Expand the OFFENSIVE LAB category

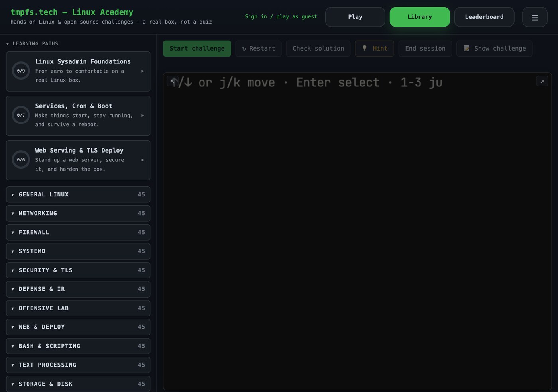tap(78, 308)
